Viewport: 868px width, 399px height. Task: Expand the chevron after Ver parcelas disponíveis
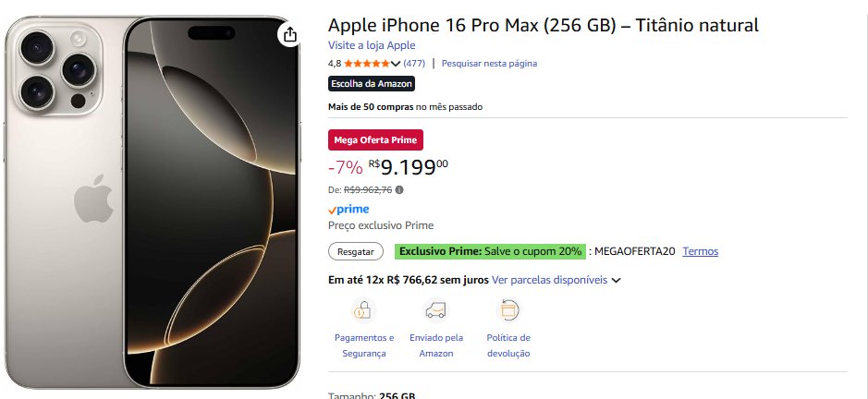(616, 280)
